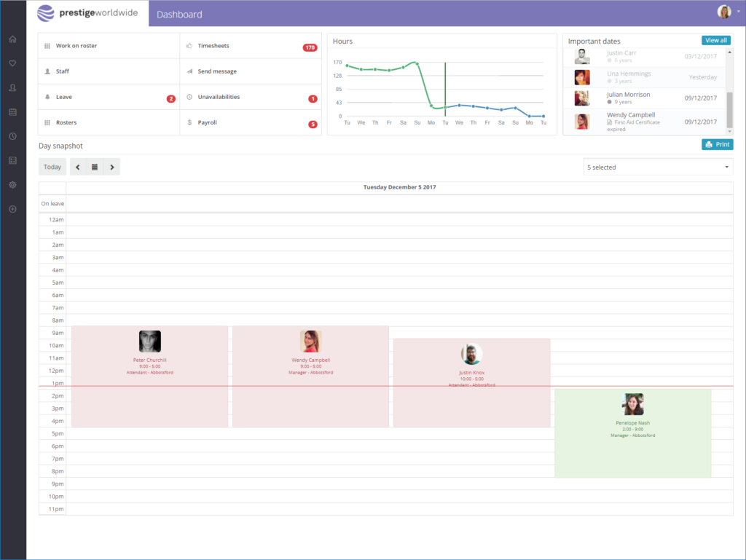Open Justin Knox's shift block
746x560 pixels.
pos(471,383)
